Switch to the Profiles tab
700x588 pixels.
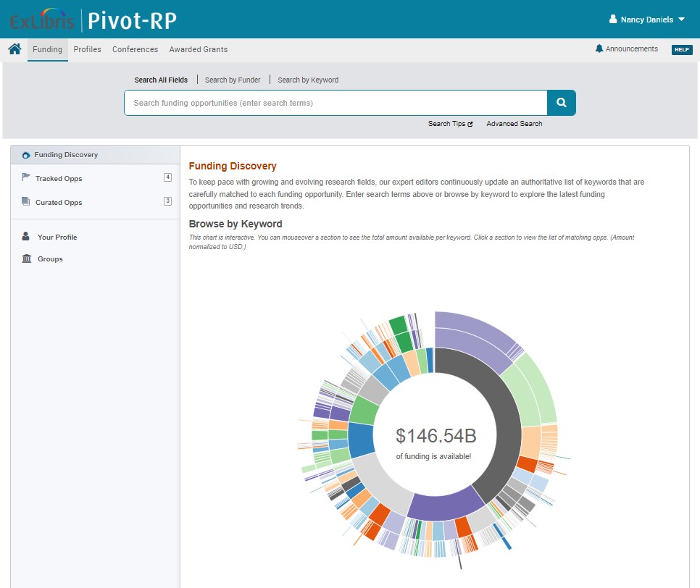[87, 49]
